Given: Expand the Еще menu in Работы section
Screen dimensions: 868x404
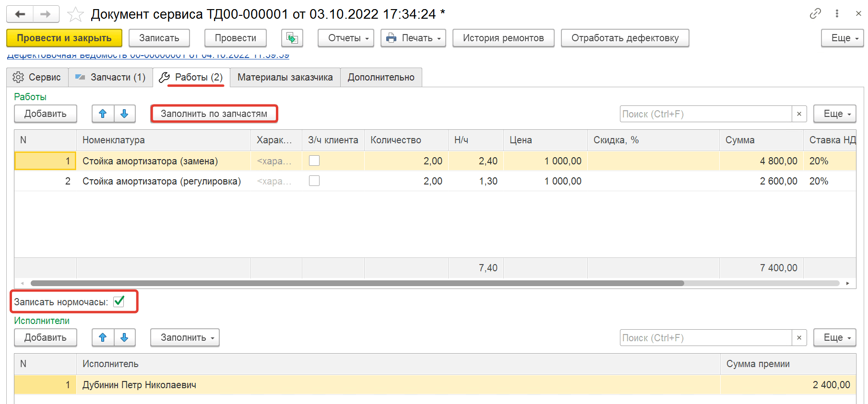Looking at the screenshot, I should pos(835,114).
